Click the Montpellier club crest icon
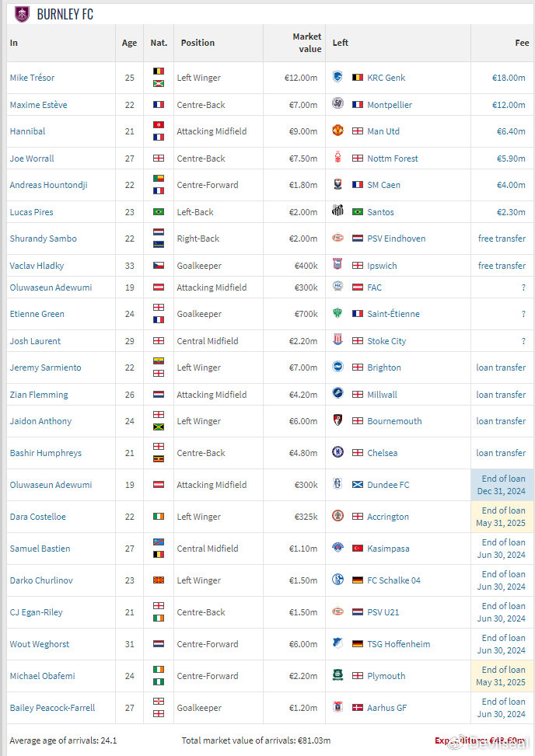Screen dimensions: 535x756 pos(337,104)
